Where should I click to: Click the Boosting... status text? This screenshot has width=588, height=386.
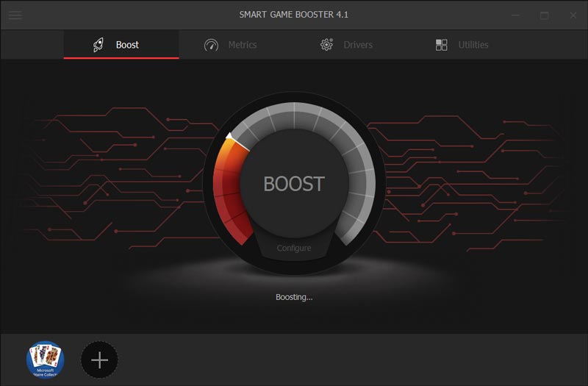click(x=294, y=297)
